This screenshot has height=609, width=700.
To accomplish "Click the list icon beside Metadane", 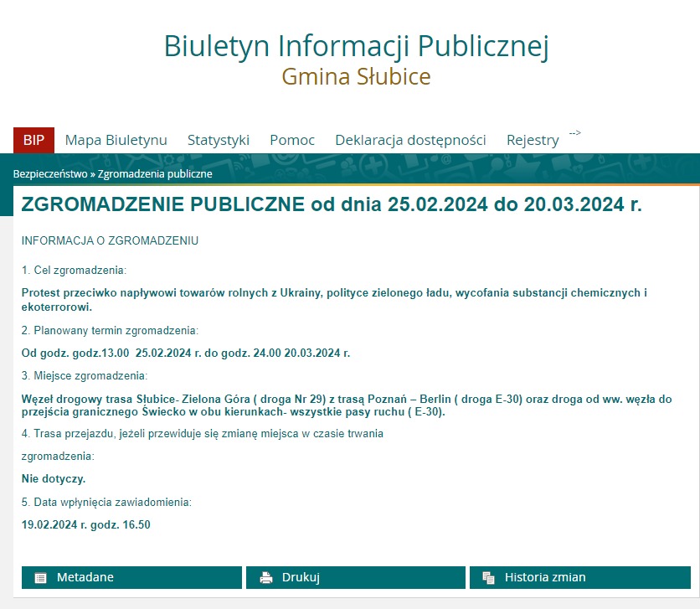I will tap(41, 577).
